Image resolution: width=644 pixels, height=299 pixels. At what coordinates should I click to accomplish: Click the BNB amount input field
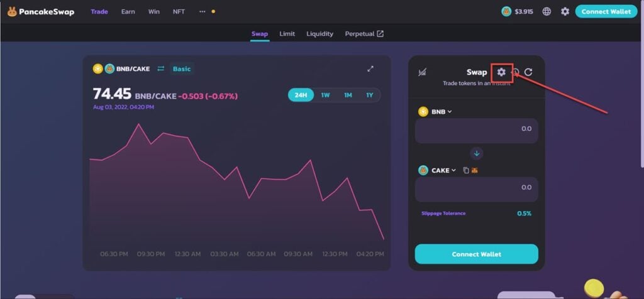pos(477,131)
